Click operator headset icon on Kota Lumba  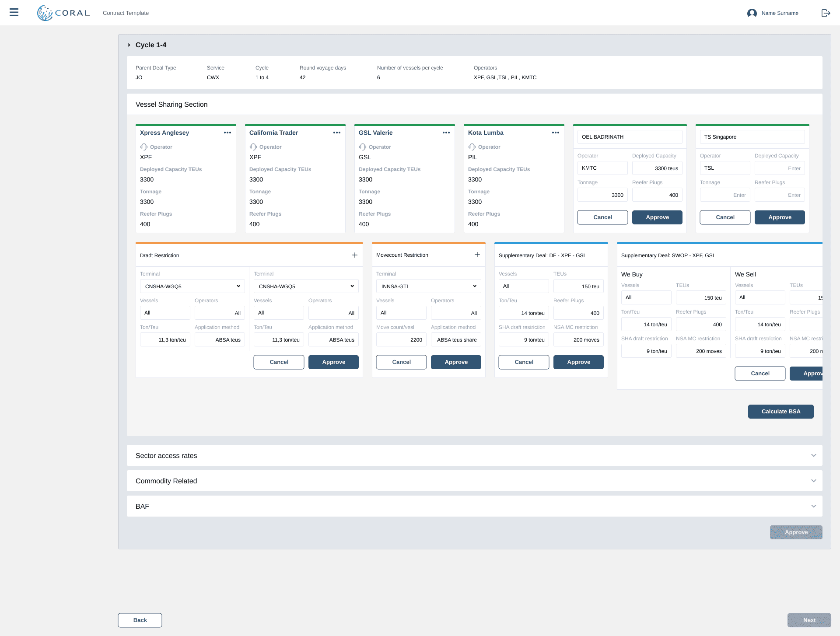(x=472, y=147)
